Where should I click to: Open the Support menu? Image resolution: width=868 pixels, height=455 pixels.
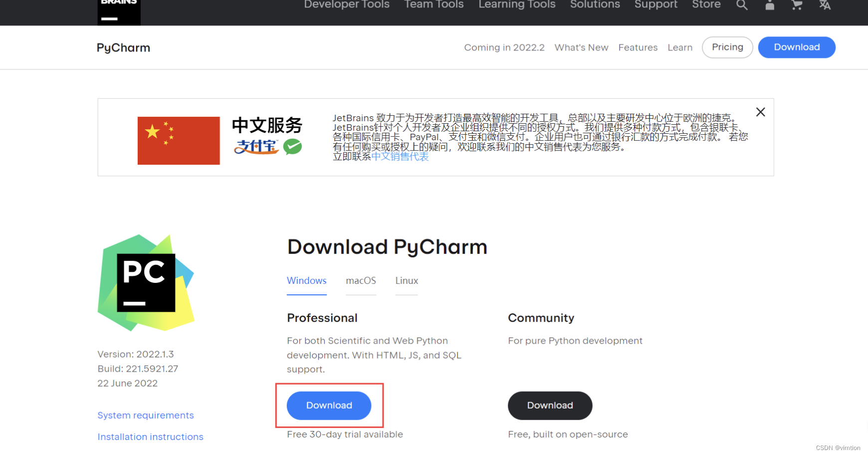[x=656, y=4]
